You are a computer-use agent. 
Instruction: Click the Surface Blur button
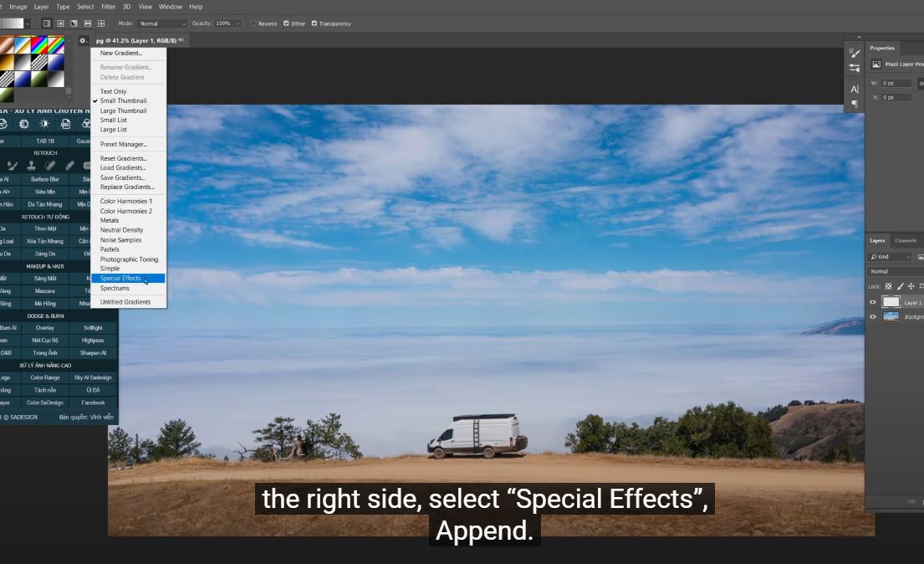point(45,179)
